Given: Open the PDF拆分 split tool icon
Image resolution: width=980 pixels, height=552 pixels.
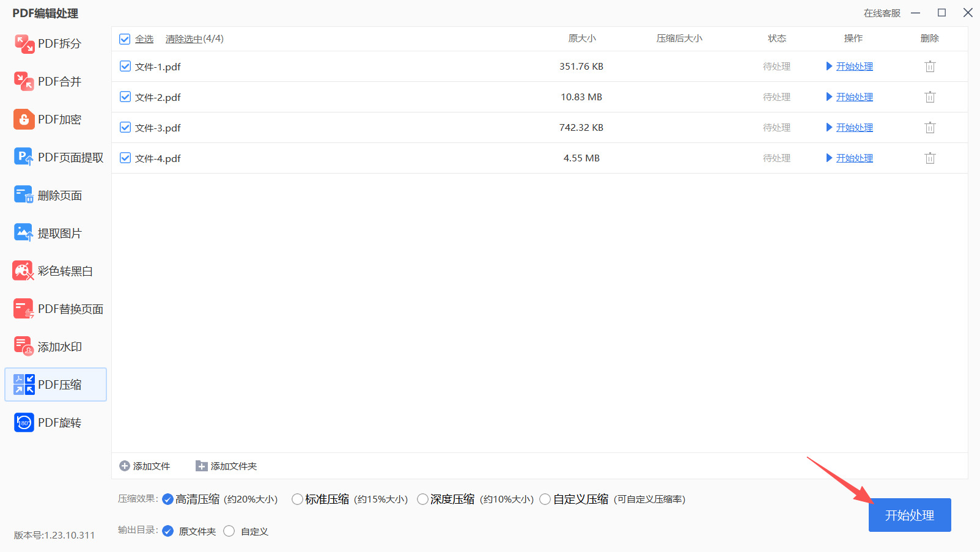Looking at the screenshot, I should (24, 44).
